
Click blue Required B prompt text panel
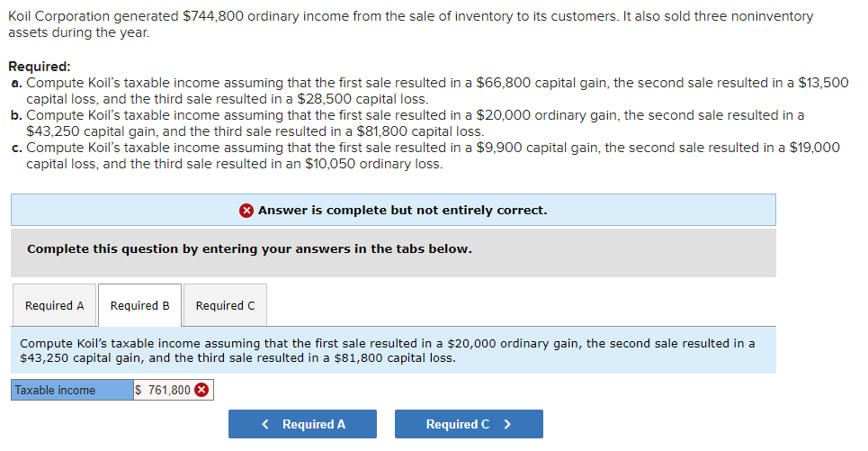point(392,350)
